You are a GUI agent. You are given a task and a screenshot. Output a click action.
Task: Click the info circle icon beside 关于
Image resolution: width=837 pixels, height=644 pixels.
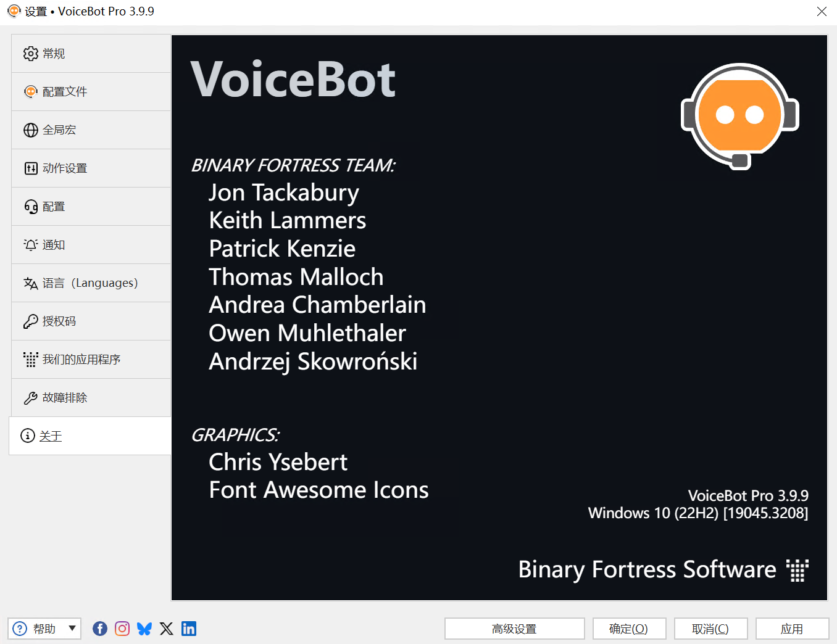click(28, 436)
